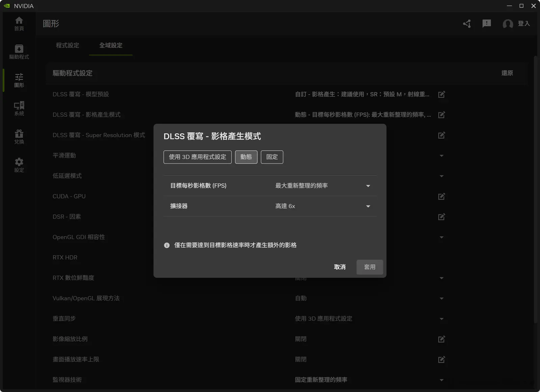Viewport: 540px width, 392px height.
Task: Edit DLSS Super Resolution 模式 setting
Action: [x=441, y=135]
